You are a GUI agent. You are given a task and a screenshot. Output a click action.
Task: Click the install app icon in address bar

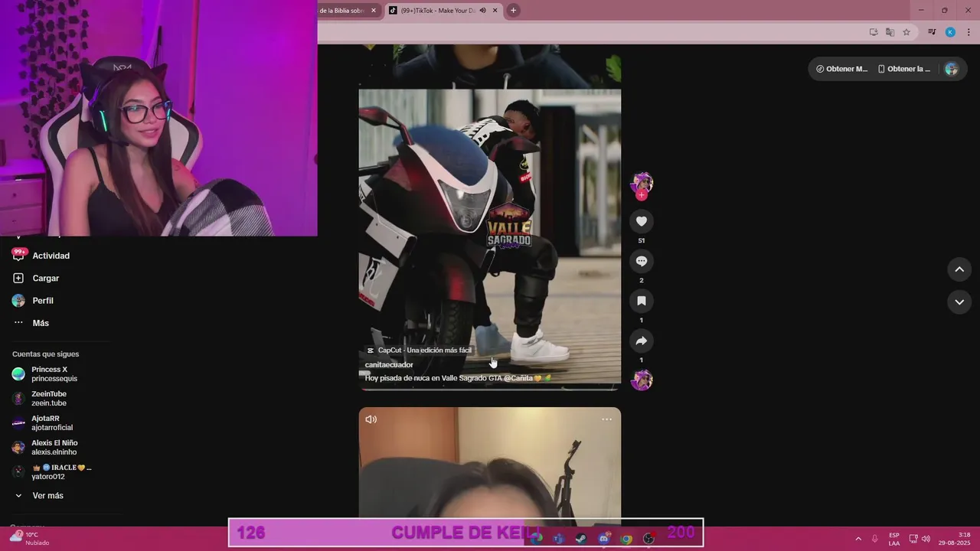click(x=874, y=32)
